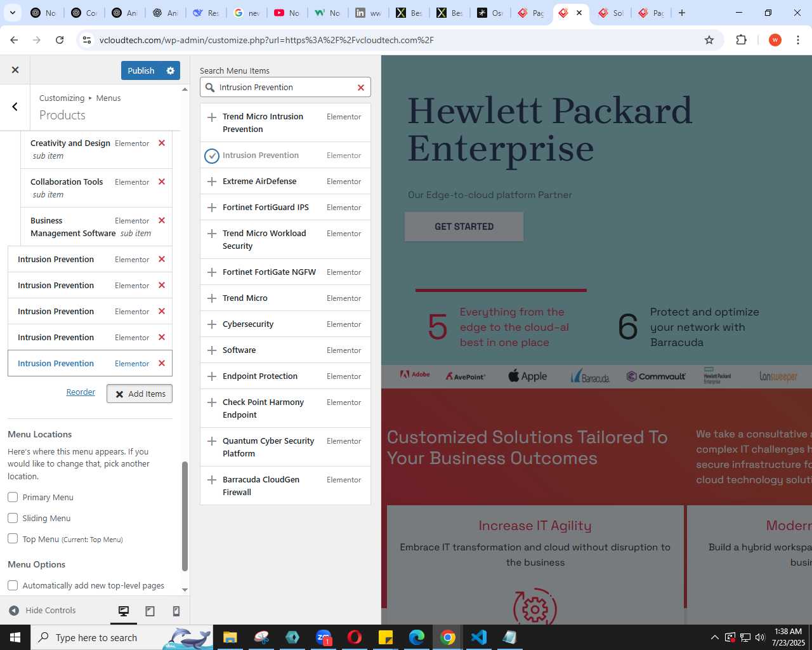Remove Creativity and Design menu item

pyautogui.click(x=162, y=143)
